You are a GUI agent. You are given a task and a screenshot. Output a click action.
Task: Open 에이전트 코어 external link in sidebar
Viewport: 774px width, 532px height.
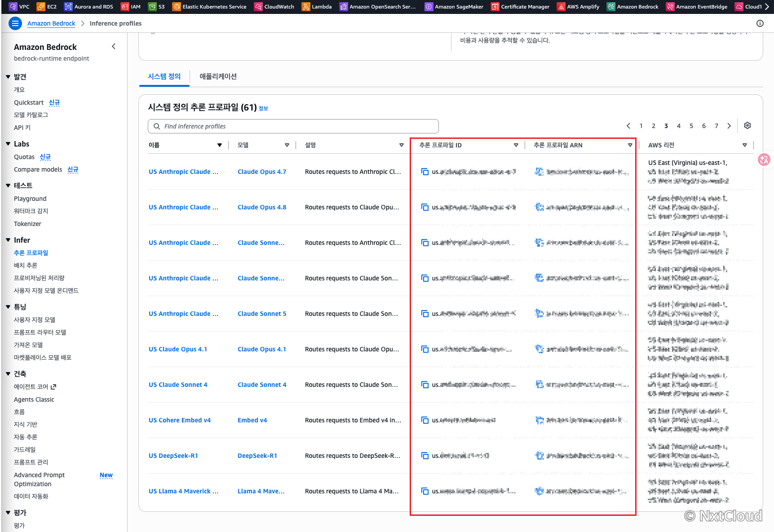point(35,387)
